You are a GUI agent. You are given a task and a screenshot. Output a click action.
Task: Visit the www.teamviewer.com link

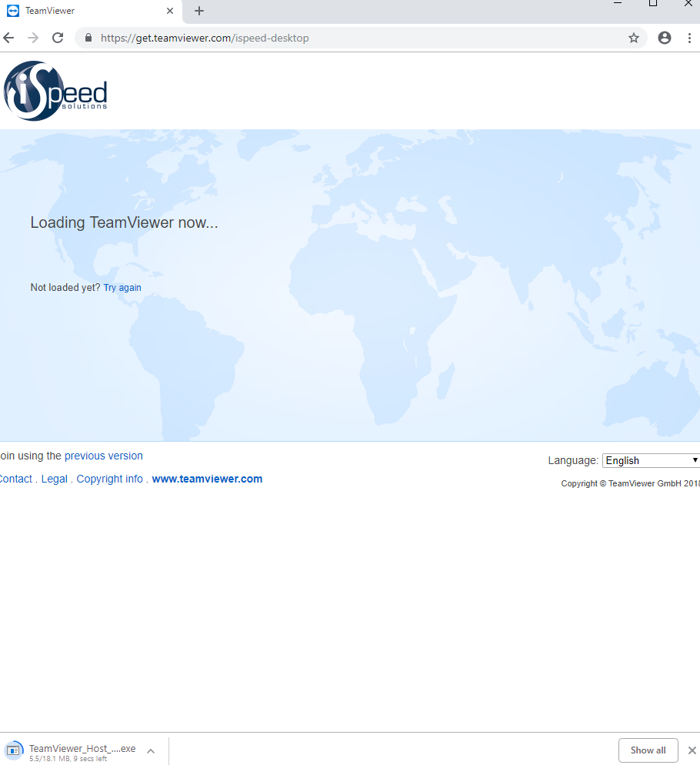click(207, 479)
